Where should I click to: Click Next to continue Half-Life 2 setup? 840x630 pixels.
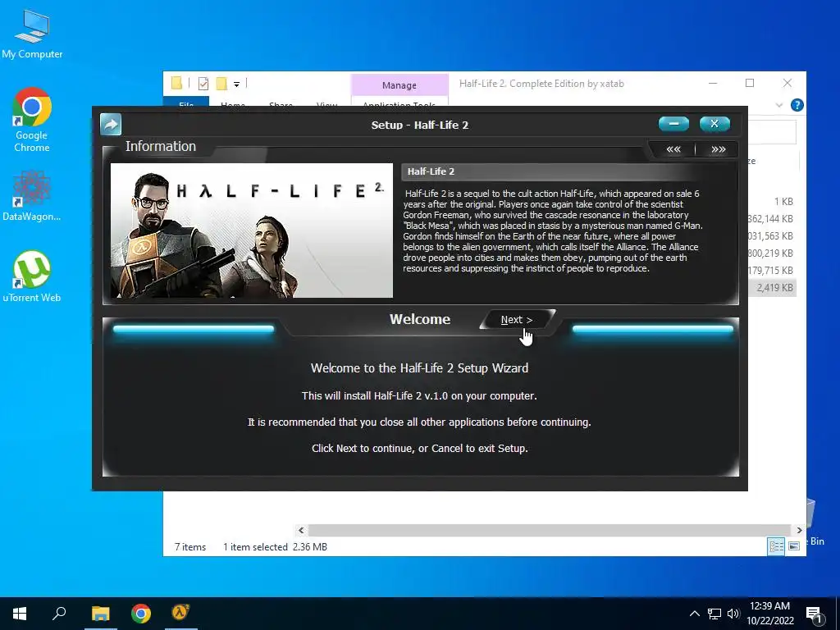[517, 320]
